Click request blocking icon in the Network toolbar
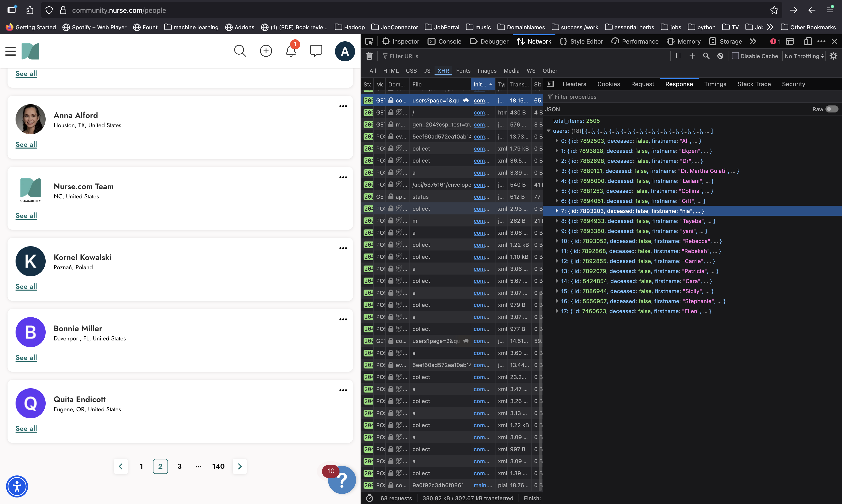The width and height of the screenshot is (842, 504). pos(720,56)
